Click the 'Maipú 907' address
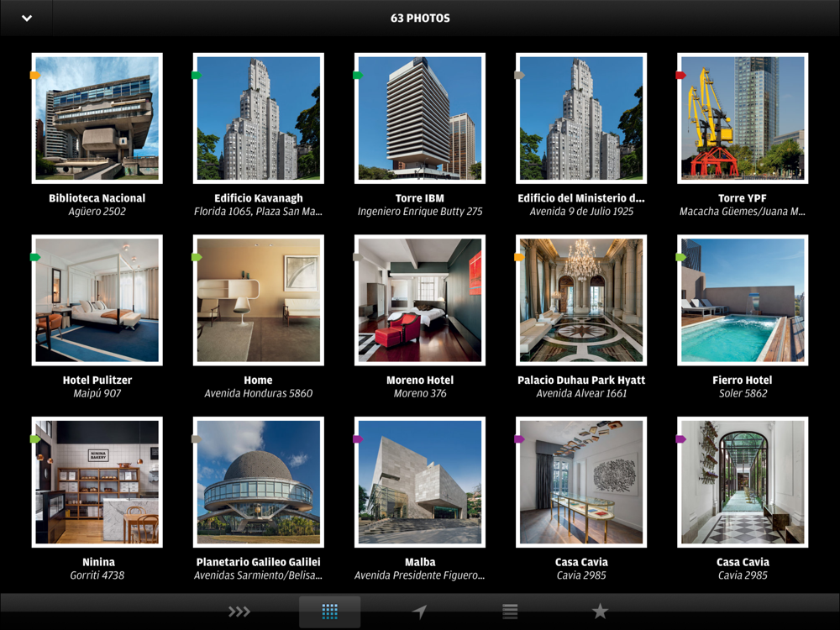The height and width of the screenshot is (630, 840). (97, 394)
